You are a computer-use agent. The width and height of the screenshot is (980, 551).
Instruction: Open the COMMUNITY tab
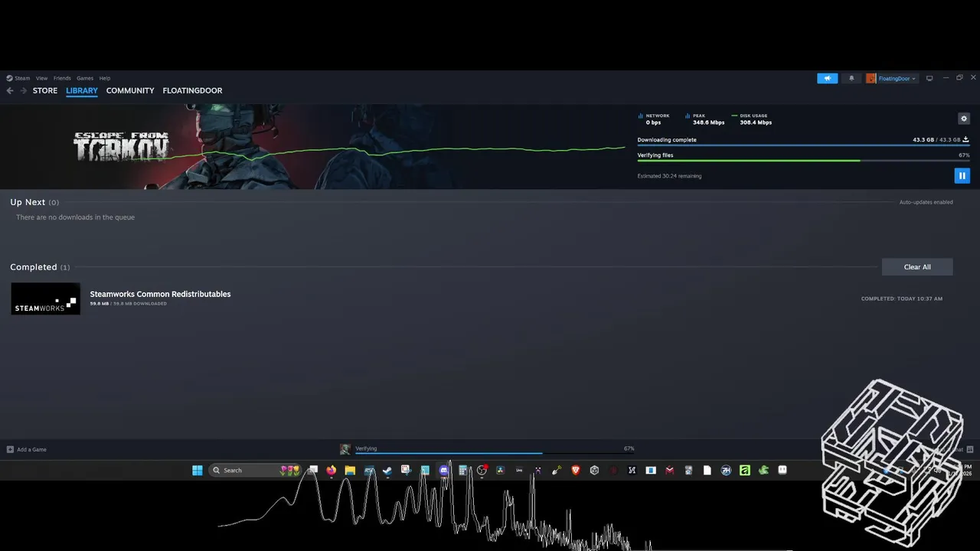130,90
